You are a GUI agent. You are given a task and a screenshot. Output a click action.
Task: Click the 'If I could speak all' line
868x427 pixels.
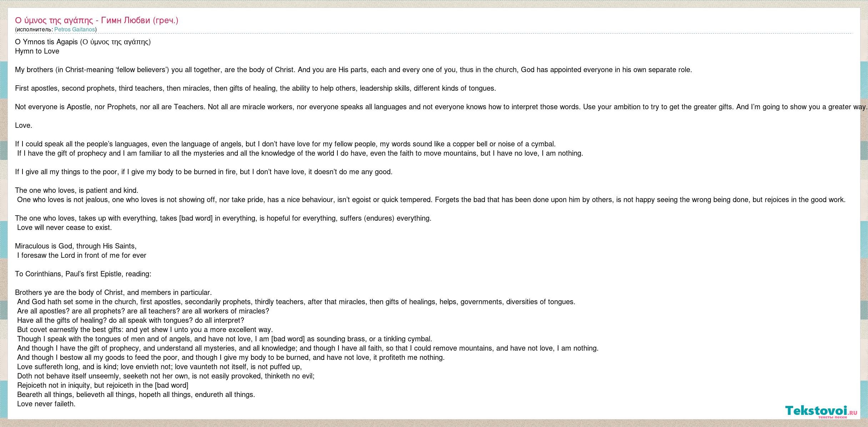[285, 144]
